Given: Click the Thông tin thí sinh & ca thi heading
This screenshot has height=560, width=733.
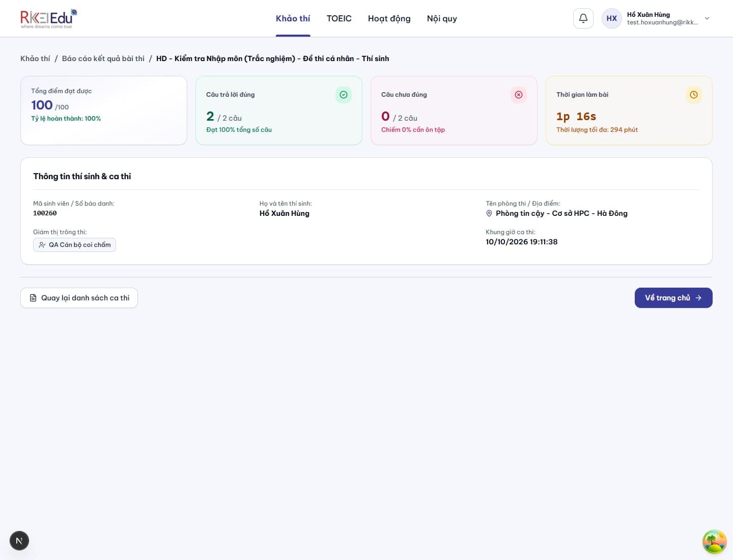Looking at the screenshot, I should point(82,176).
